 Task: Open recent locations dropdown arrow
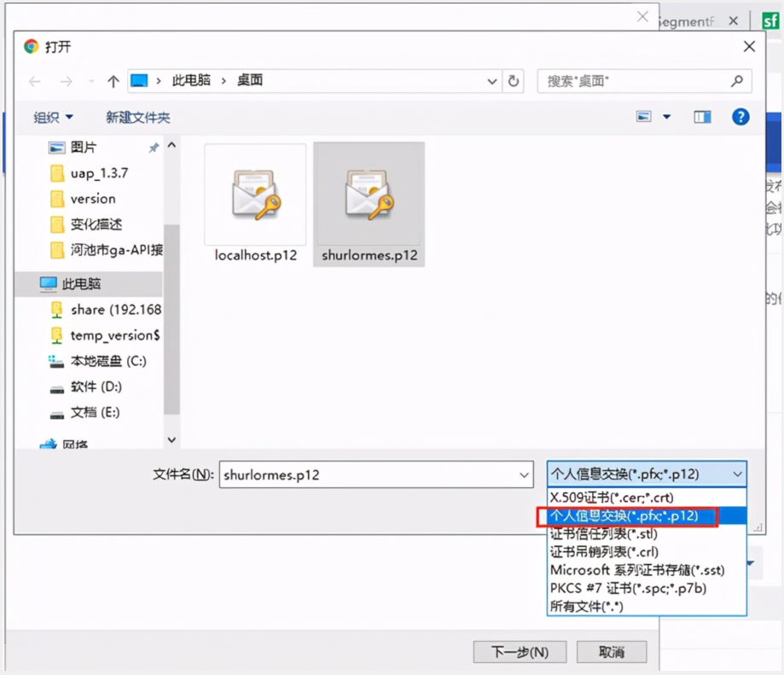(90, 81)
